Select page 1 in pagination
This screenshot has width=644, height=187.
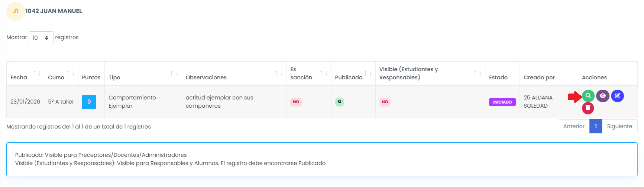(596, 126)
